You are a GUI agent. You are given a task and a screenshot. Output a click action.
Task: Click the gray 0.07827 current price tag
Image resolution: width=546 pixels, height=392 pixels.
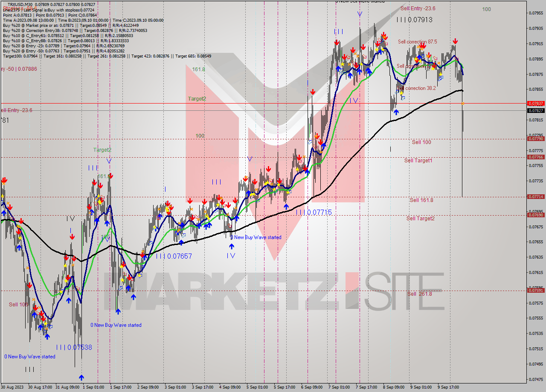click(x=536, y=110)
